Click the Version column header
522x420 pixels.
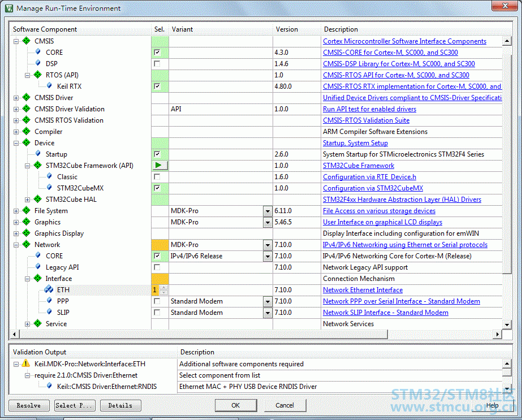point(297,29)
